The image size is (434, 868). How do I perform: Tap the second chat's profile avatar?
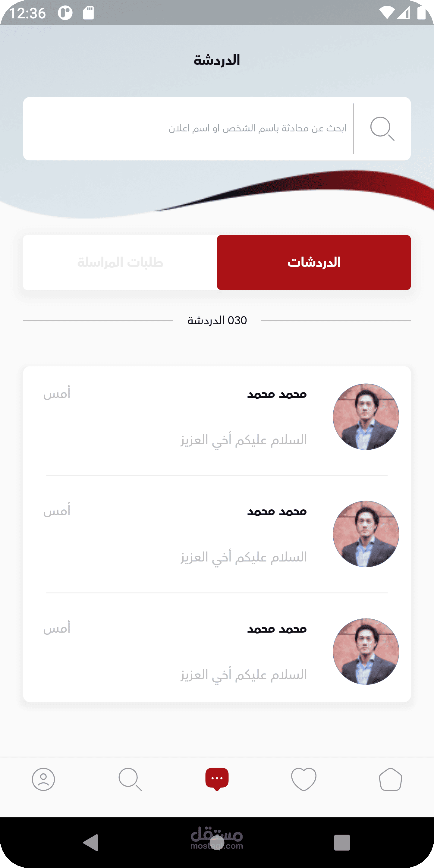[366, 534]
